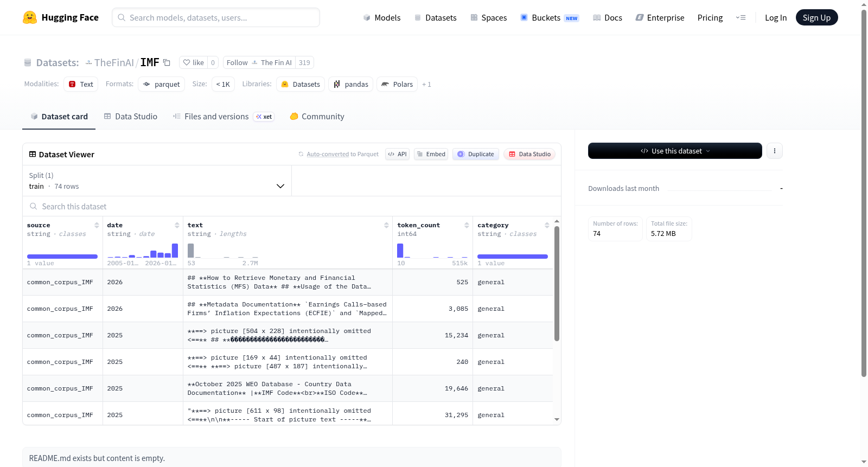Click the source column class bar

(62, 256)
